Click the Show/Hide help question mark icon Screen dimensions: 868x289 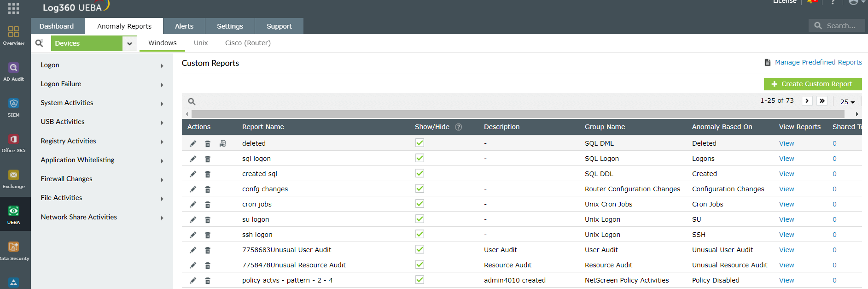click(x=459, y=127)
